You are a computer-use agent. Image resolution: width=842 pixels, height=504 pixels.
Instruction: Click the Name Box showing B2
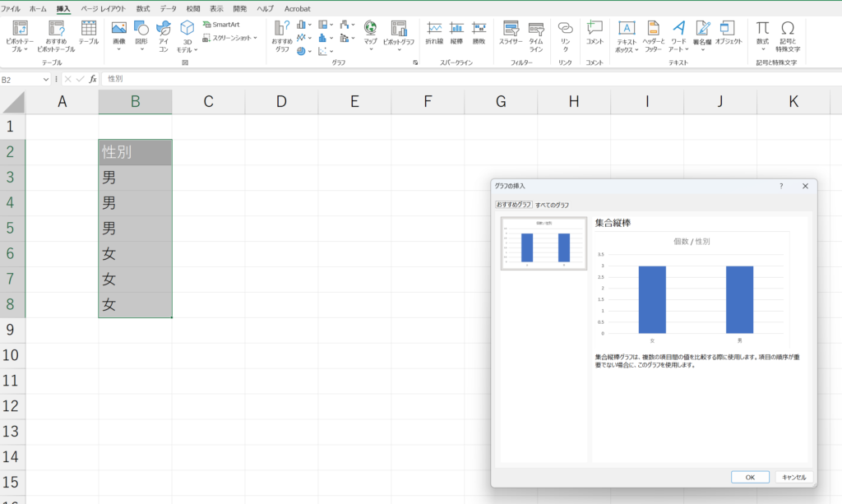[x=25, y=80]
